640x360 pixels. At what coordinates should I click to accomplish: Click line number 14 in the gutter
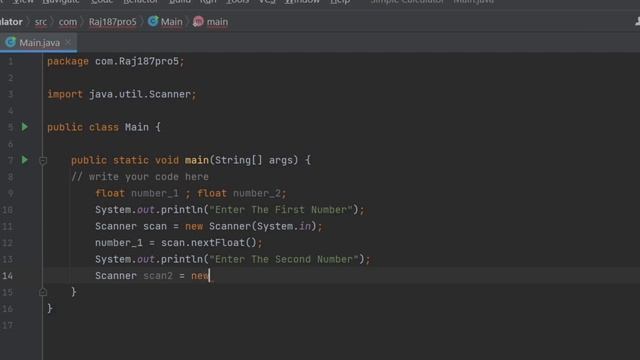pyautogui.click(x=7, y=276)
